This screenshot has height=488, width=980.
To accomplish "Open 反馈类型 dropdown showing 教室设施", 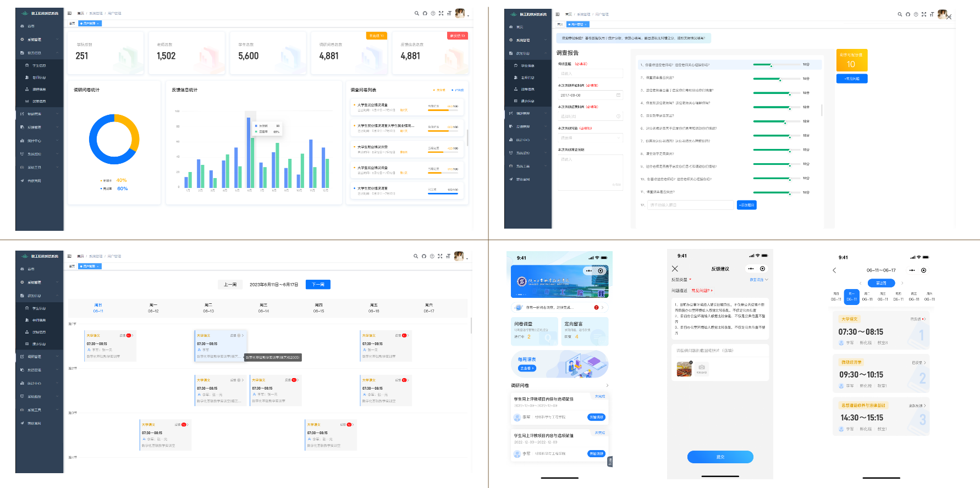I will click(759, 280).
